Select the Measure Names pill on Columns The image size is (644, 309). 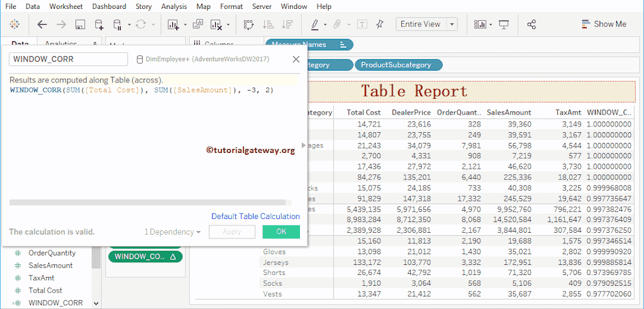click(x=309, y=45)
